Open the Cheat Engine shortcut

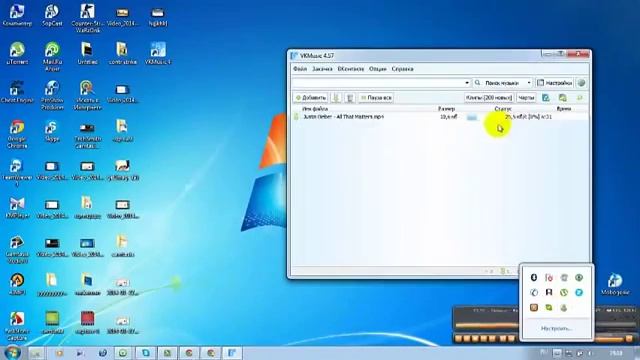click(x=17, y=92)
